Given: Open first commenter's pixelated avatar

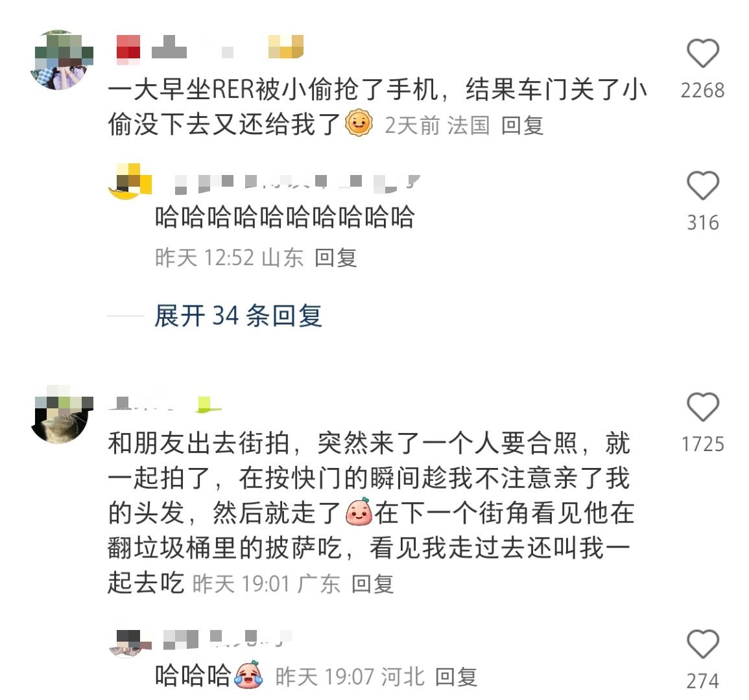Looking at the screenshot, I should point(62,60).
